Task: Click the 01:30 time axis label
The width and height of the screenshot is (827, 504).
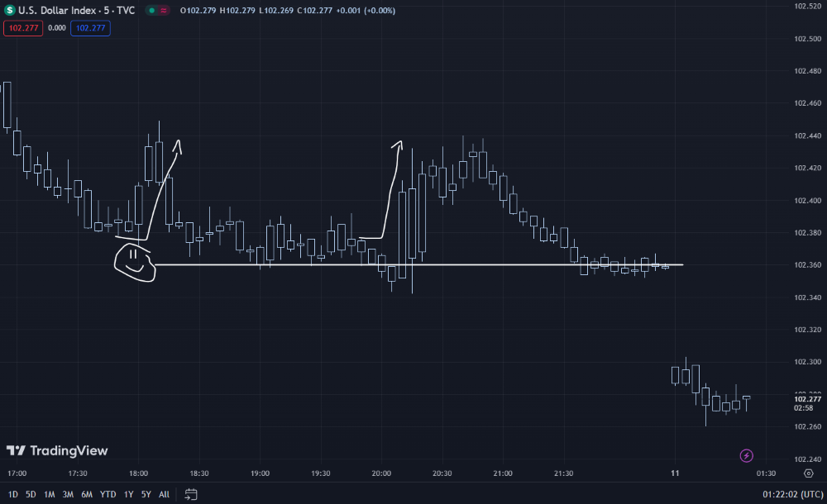Action: click(x=766, y=473)
